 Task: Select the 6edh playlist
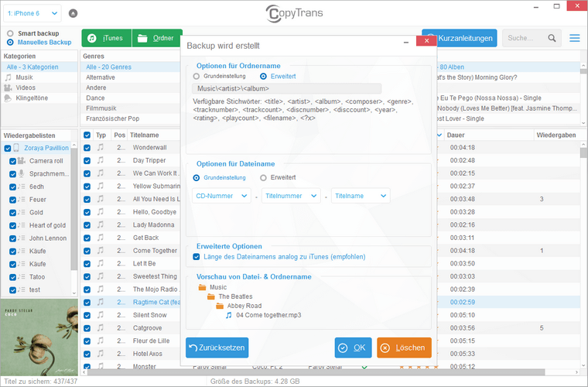point(37,187)
